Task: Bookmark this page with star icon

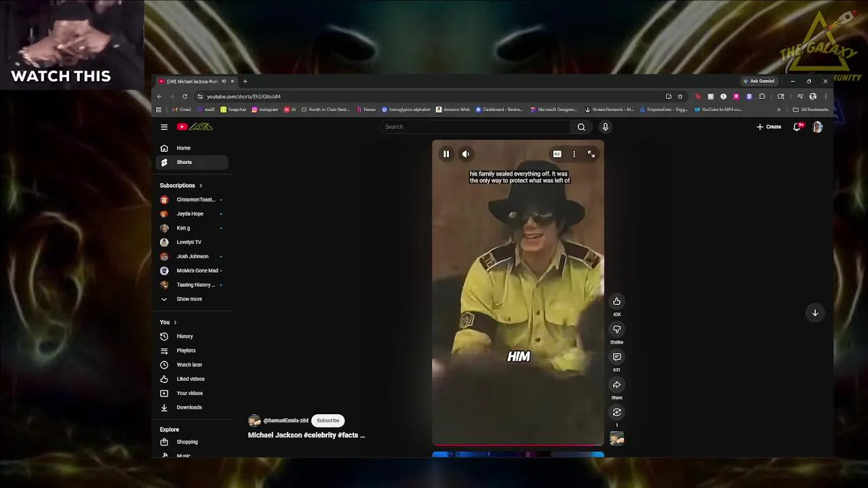Action: (680, 96)
